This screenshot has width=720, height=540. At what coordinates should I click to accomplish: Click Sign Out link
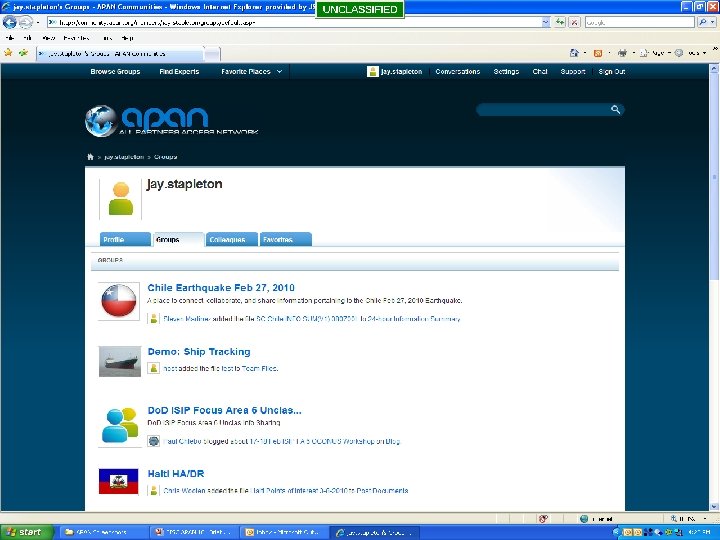(x=612, y=71)
